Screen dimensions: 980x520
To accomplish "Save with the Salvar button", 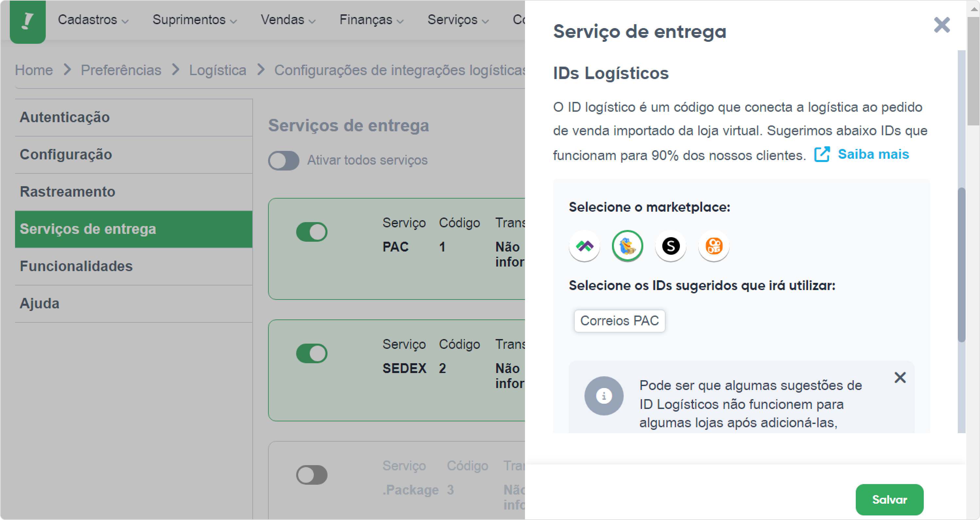I will [889, 499].
